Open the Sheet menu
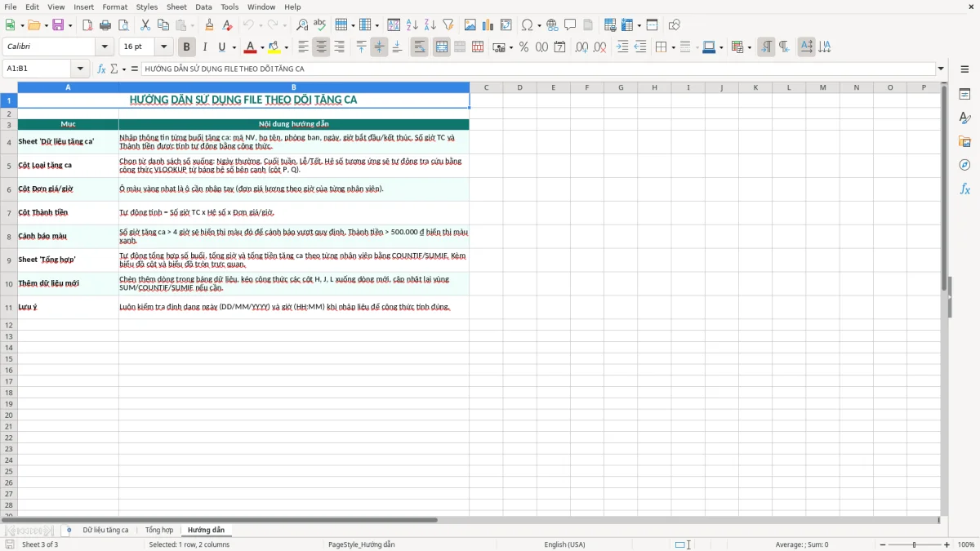 click(176, 7)
